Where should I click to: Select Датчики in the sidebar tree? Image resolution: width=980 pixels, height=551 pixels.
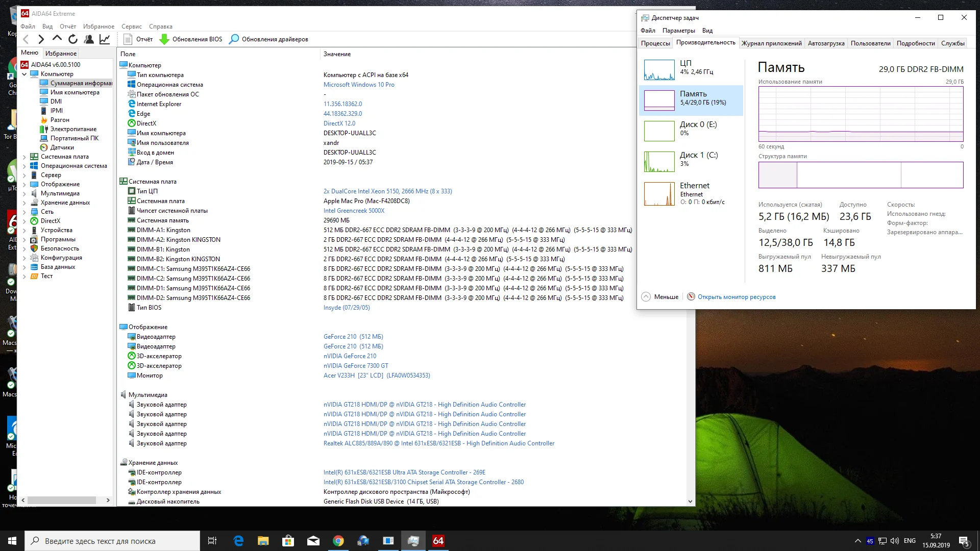pos(62,147)
